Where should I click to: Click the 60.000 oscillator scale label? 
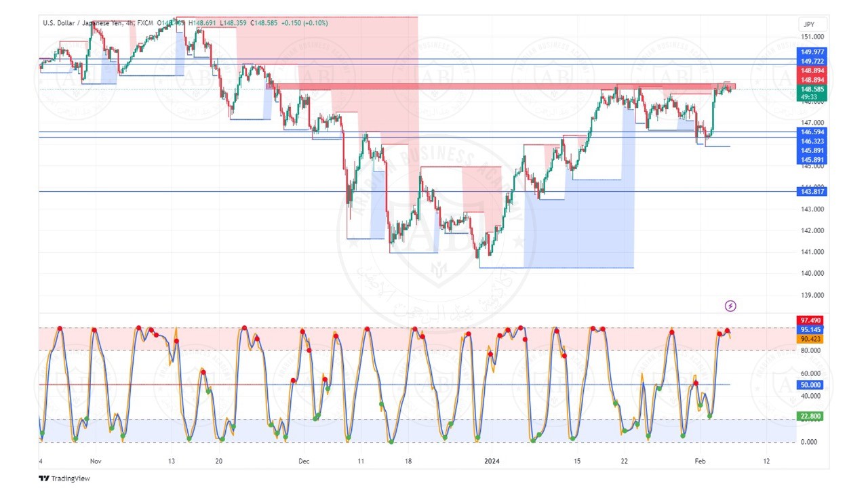pyautogui.click(x=810, y=373)
